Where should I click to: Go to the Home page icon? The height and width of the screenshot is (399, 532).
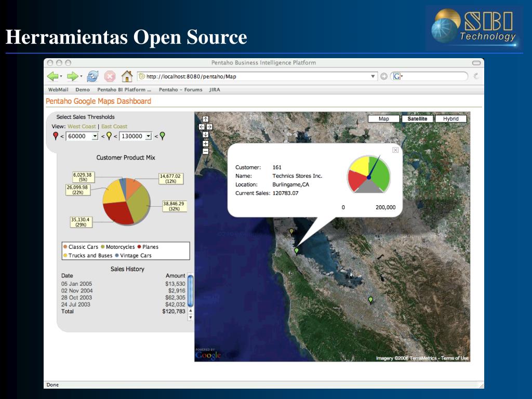(x=127, y=76)
